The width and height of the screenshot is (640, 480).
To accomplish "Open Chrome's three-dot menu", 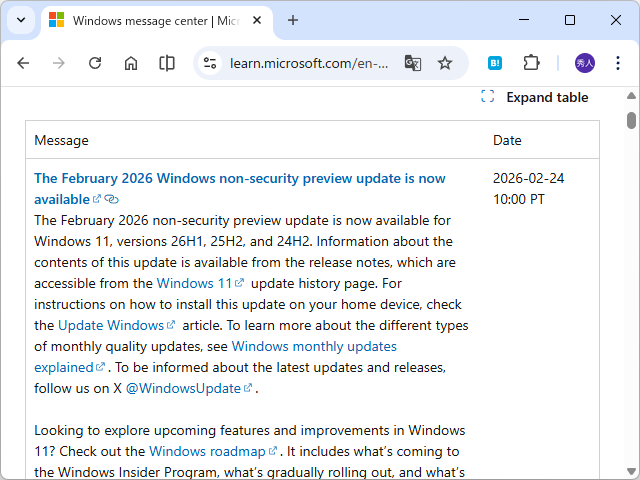I will tap(619, 63).
